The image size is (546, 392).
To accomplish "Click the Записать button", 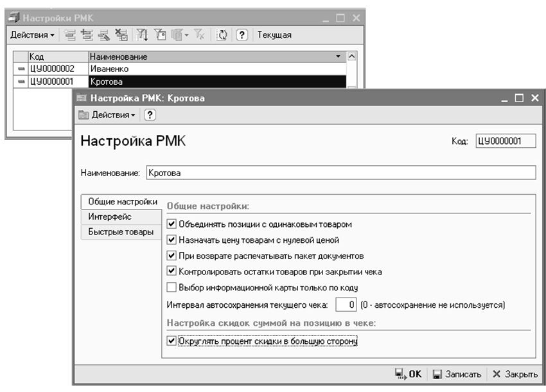I will [x=457, y=374].
